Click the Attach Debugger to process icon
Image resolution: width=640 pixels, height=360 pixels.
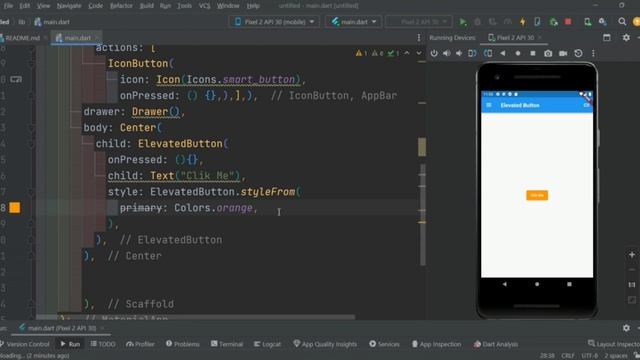[554, 22]
